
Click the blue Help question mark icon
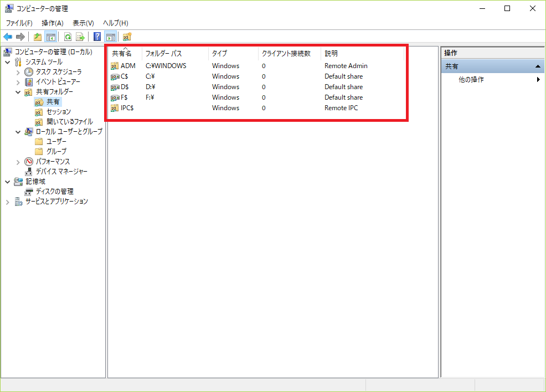tap(97, 37)
